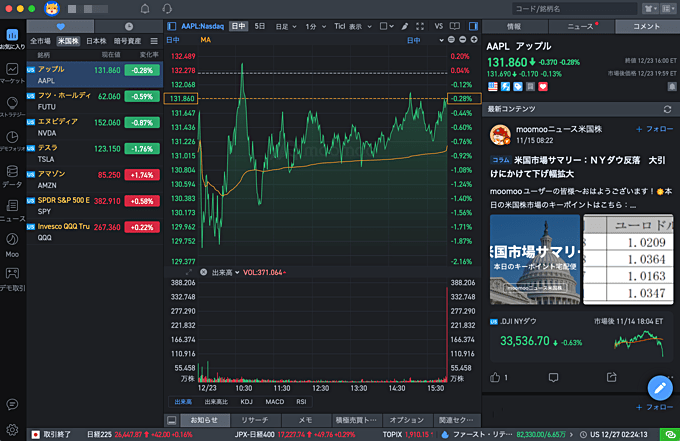680x441 pixels.
Task: Open the データ database sidebar icon
Action: [12, 176]
